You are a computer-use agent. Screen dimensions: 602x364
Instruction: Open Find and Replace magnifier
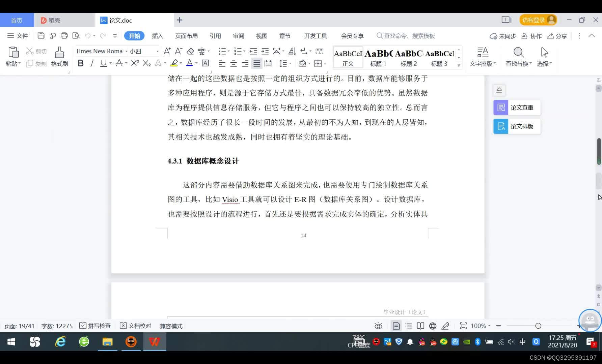pos(518,52)
